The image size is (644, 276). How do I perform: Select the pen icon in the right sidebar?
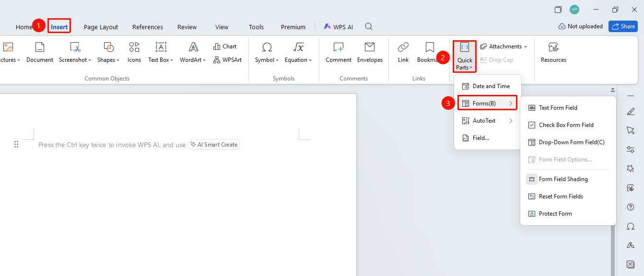[631, 111]
